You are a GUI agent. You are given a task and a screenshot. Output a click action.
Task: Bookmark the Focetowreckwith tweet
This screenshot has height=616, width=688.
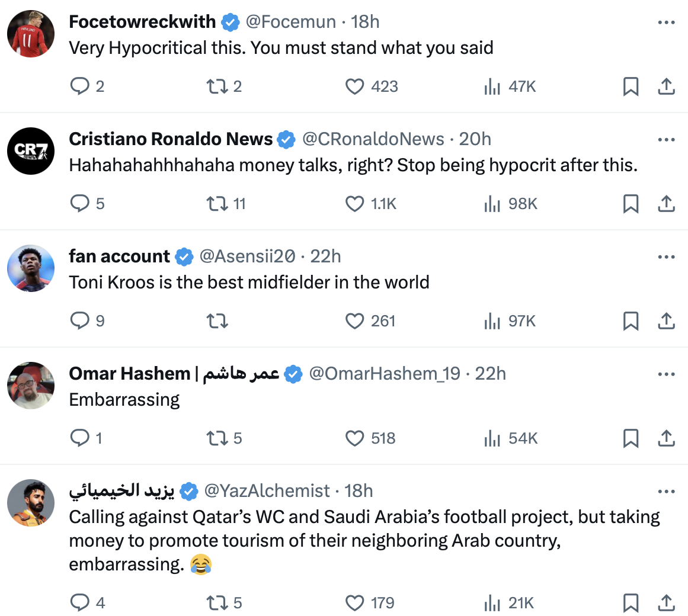tap(631, 86)
